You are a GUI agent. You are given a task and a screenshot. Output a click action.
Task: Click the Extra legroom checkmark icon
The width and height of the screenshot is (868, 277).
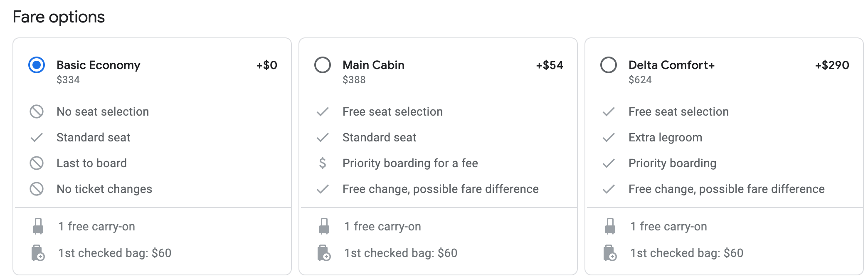point(609,137)
